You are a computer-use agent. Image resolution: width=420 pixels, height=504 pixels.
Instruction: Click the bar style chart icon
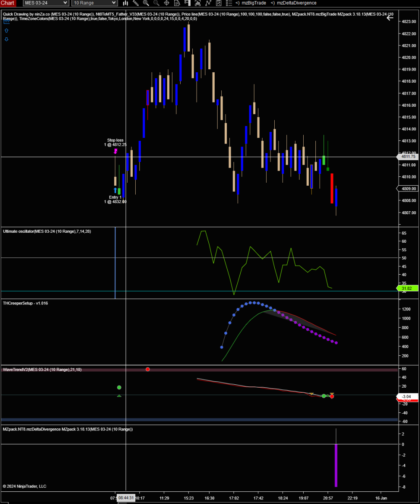(x=125, y=3)
